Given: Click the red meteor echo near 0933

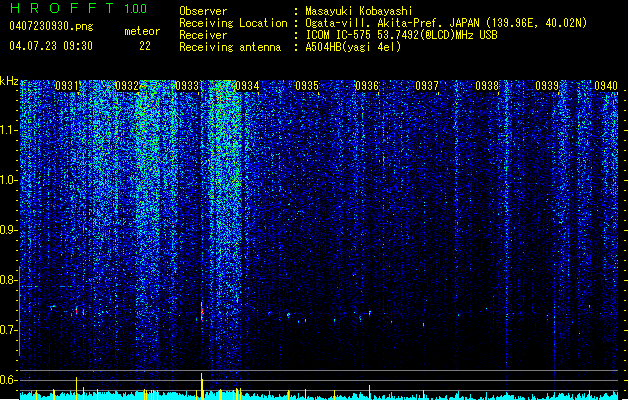Looking at the screenshot, I should pos(202,309).
